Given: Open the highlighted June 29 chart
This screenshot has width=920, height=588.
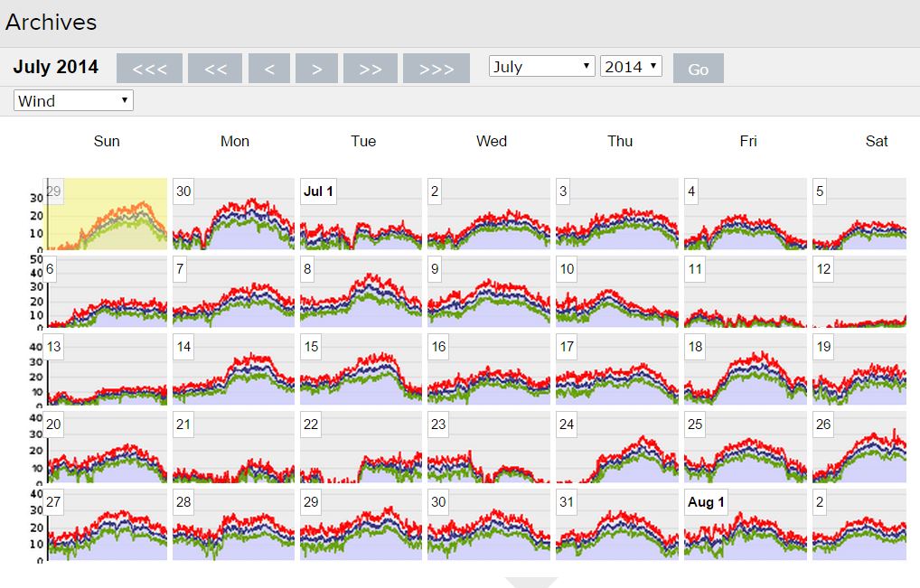Looking at the screenshot, I should (107, 214).
